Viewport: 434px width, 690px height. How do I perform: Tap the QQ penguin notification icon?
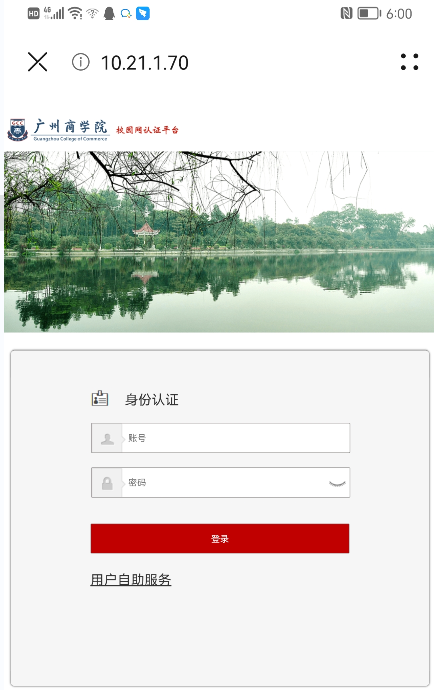109,13
